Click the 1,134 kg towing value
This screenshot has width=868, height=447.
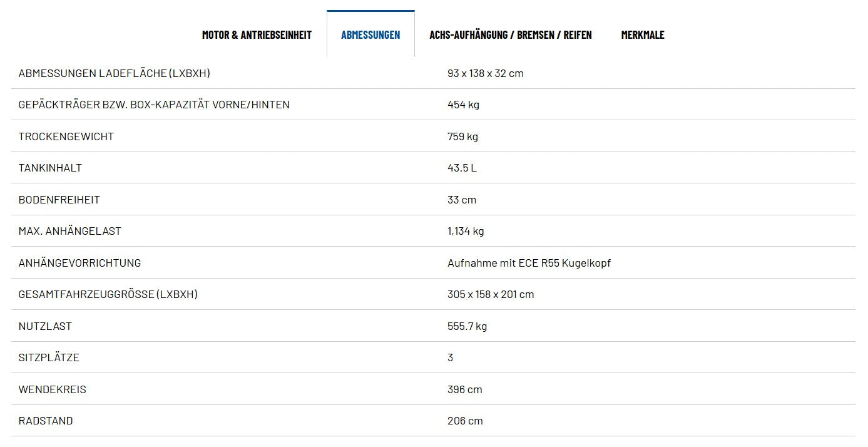pyautogui.click(x=466, y=231)
